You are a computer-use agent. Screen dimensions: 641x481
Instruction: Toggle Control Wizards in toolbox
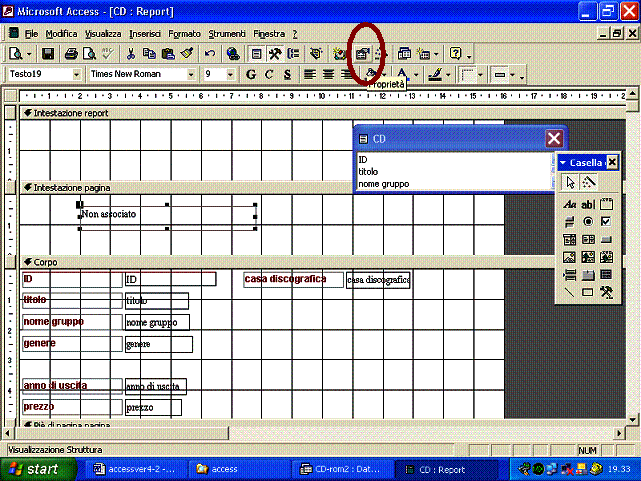click(x=588, y=182)
